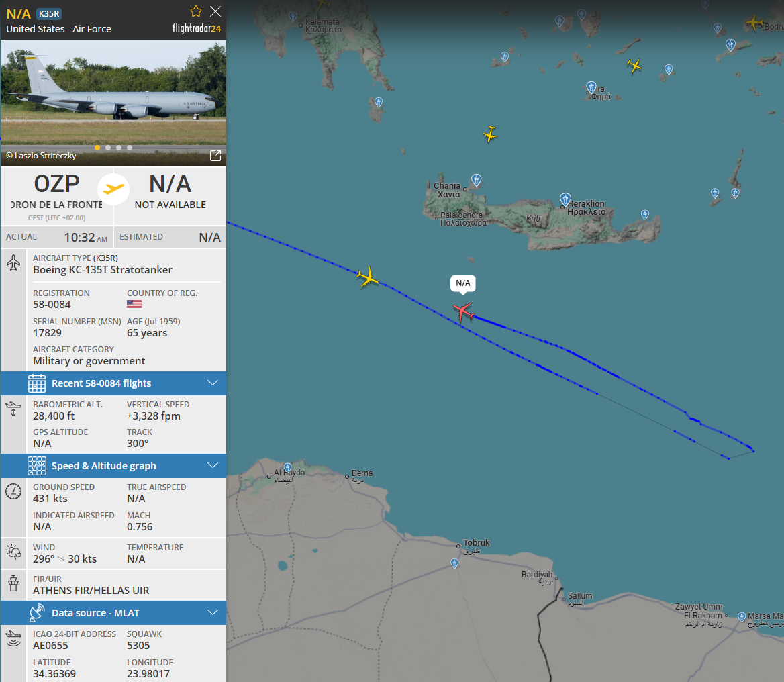Select yellow aircraft north of Crete
This screenshot has width=784, height=682.
[x=490, y=134]
